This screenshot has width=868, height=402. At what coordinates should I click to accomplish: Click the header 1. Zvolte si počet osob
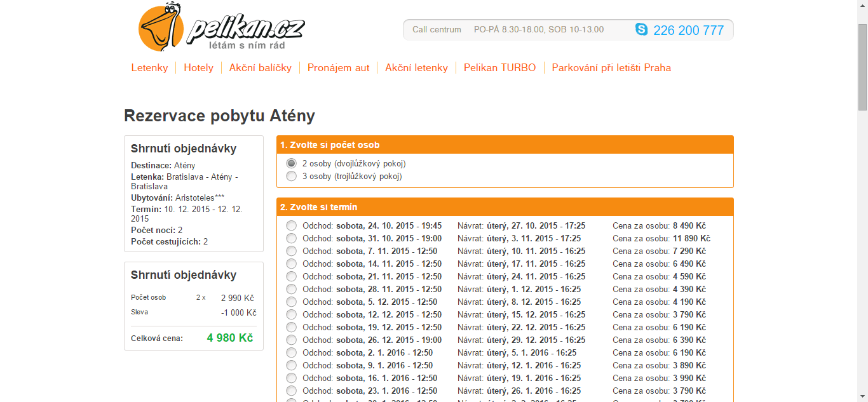pyautogui.click(x=505, y=145)
